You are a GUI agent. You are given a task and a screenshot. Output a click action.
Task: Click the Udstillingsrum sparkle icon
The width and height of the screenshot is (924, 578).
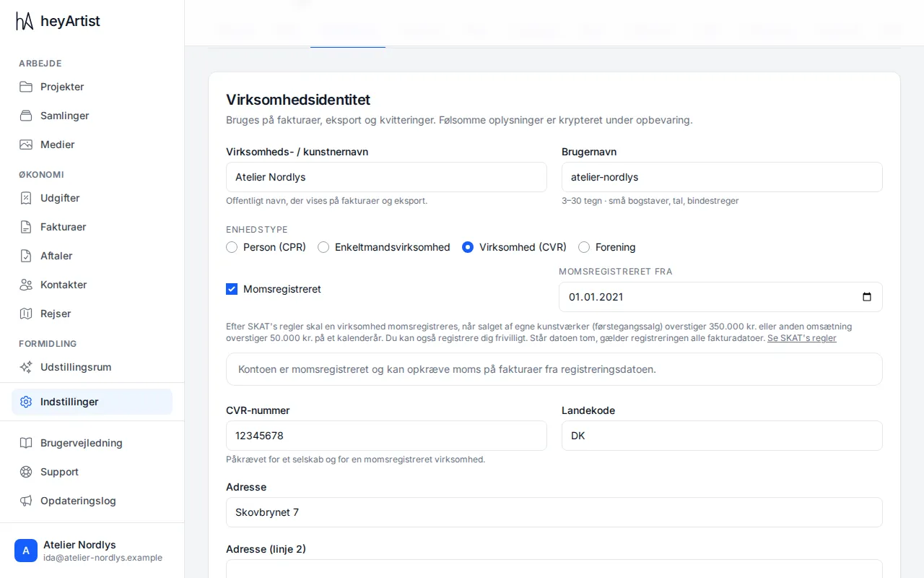click(26, 367)
